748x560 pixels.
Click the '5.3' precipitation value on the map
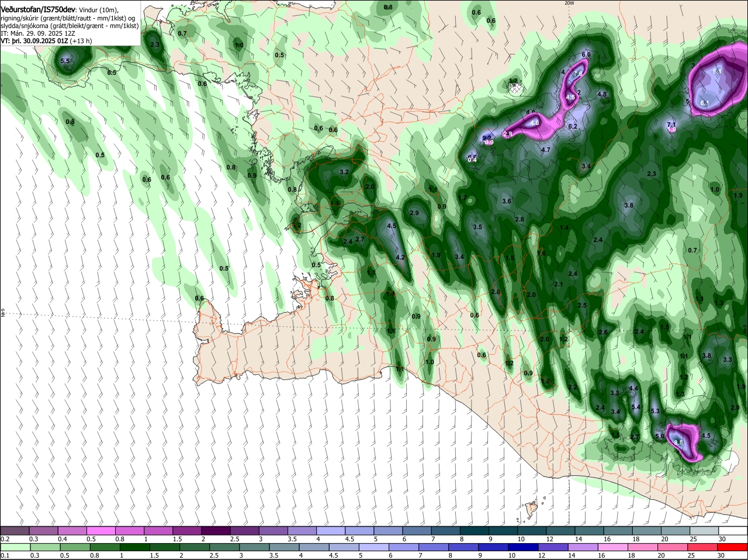point(655,412)
